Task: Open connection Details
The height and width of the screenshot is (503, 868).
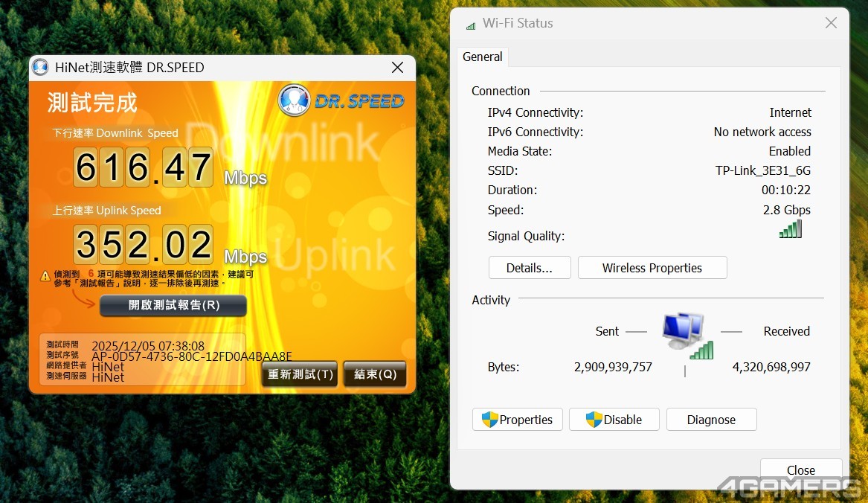Action: (x=530, y=268)
